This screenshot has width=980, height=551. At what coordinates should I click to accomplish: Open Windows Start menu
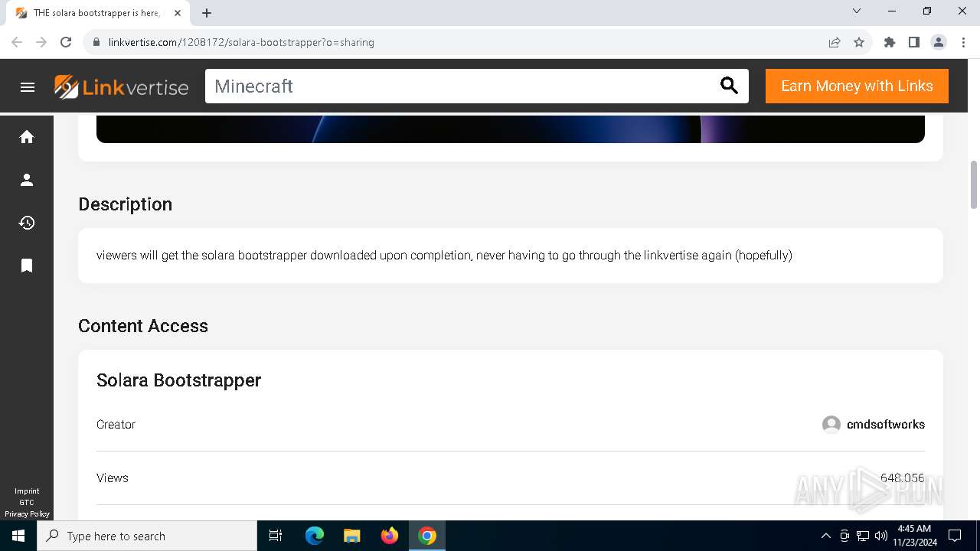(18, 536)
